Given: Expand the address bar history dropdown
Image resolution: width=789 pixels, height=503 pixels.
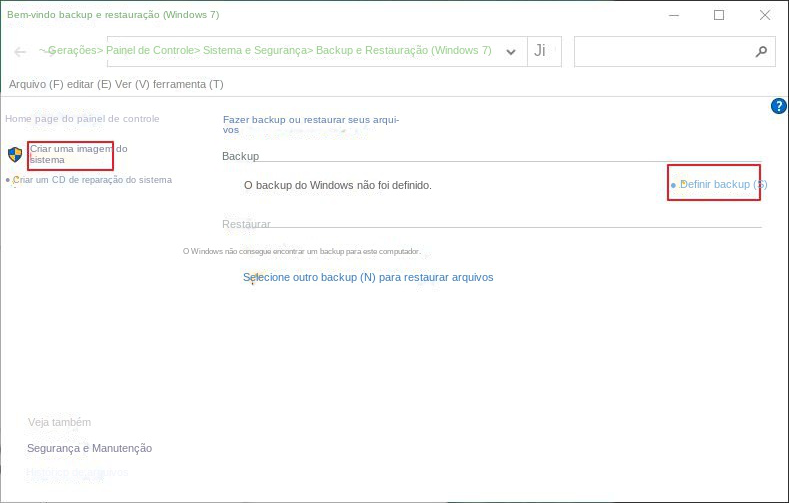Looking at the screenshot, I should [511, 51].
